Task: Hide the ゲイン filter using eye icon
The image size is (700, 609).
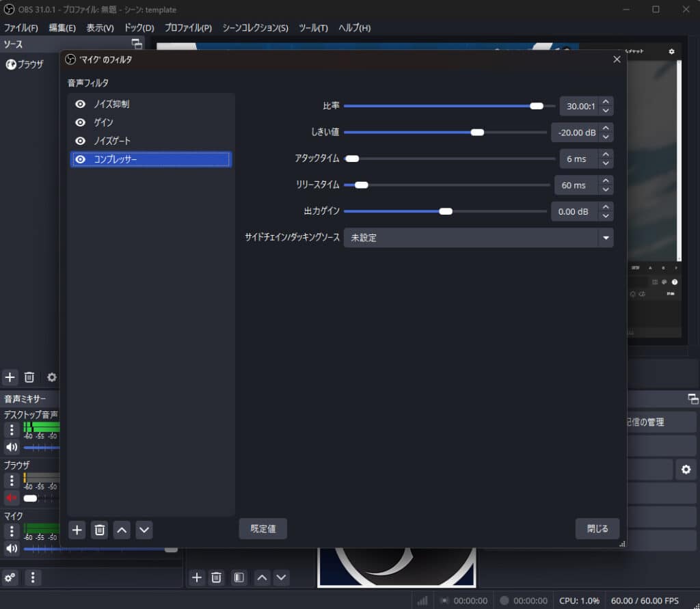Action: [81, 123]
